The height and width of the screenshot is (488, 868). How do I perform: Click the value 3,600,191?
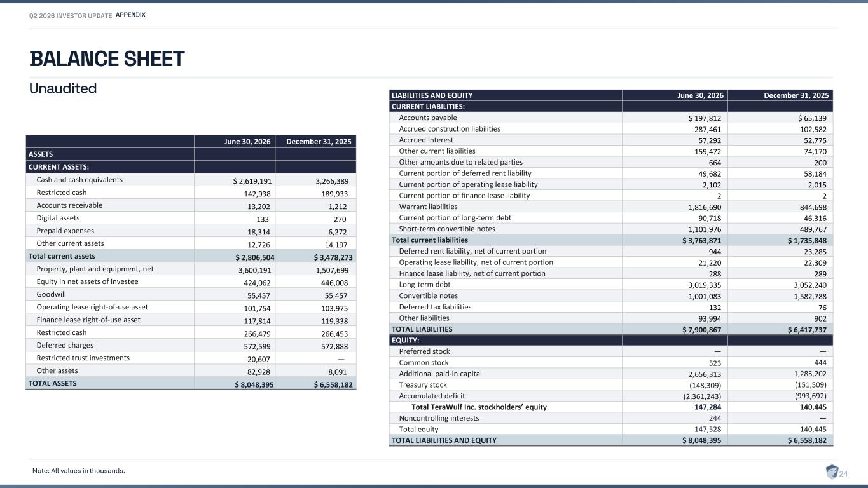[x=255, y=269]
